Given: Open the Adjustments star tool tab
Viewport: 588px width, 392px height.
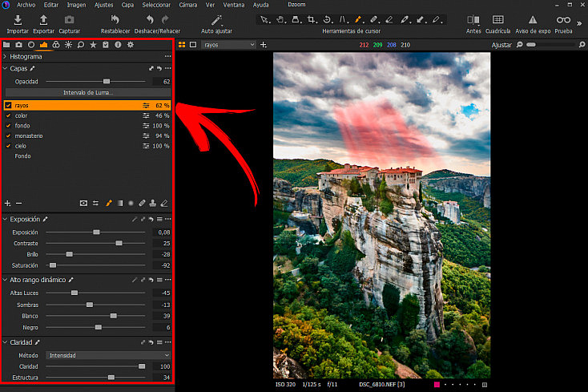Looking at the screenshot, I should pos(93,45).
